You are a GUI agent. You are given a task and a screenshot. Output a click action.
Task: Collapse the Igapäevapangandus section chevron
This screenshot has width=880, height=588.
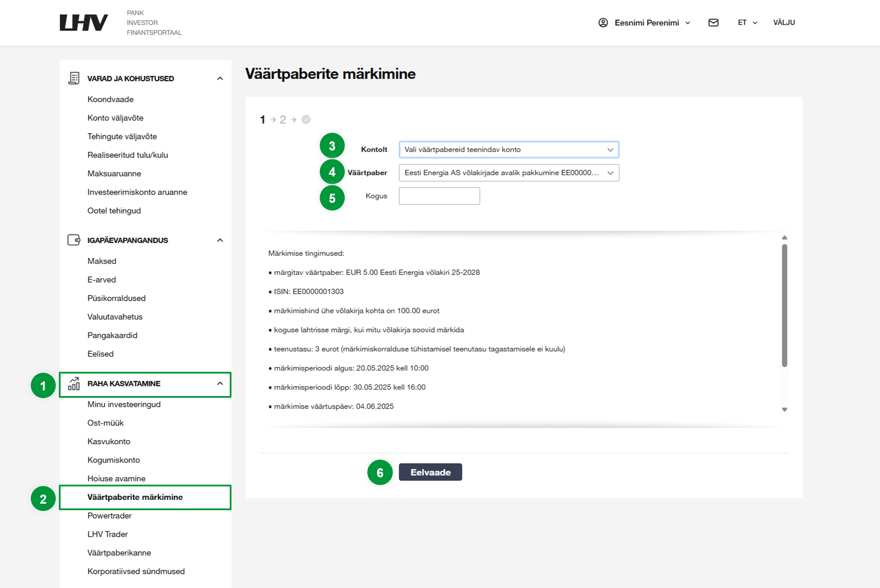click(220, 240)
